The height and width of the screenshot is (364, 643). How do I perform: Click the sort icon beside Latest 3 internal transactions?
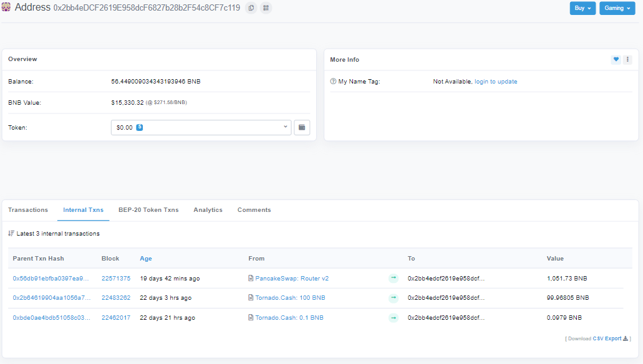click(x=11, y=233)
